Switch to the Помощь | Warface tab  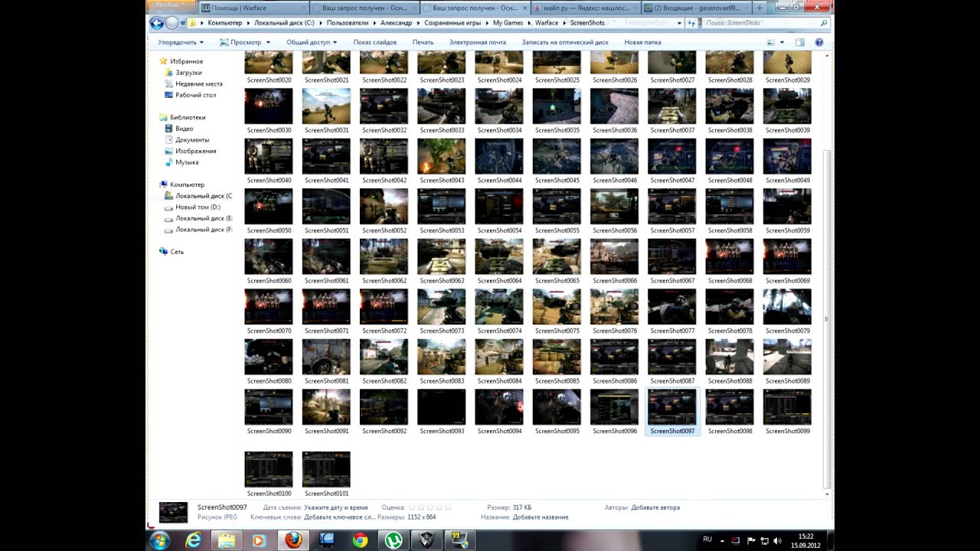click(x=252, y=8)
